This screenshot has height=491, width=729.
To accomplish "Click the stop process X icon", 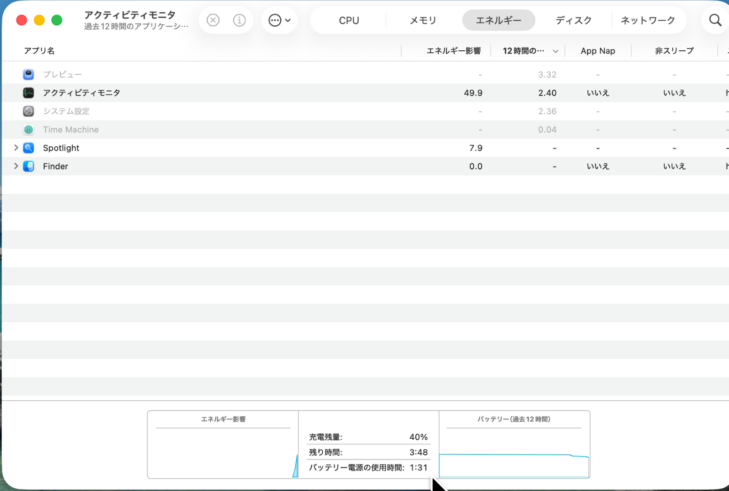I will click(x=213, y=20).
